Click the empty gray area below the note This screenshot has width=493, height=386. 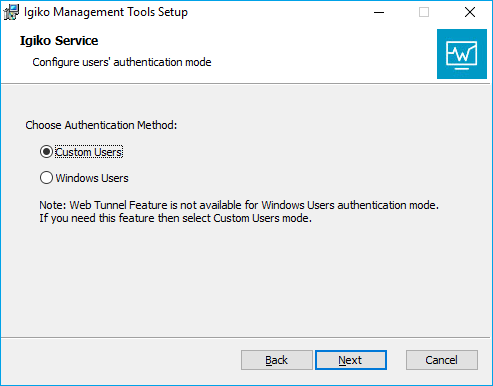tap(247, 280)
